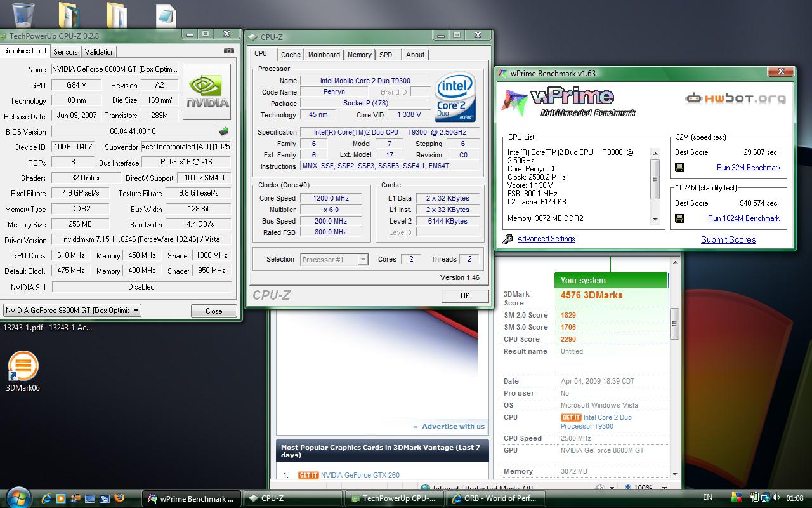812x508 pixels.
Task: Open Advanced Settings link in wPrime
Action: click(546, 239)
